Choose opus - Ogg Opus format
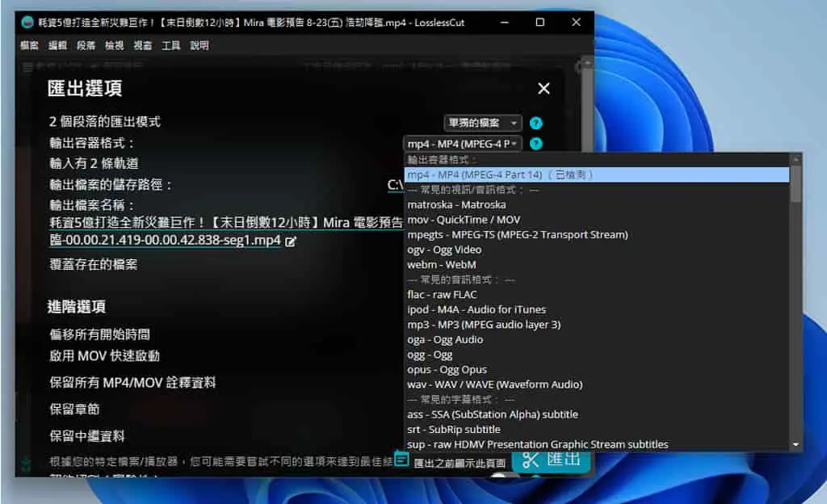827x504 pixels. tap(597, 370)
